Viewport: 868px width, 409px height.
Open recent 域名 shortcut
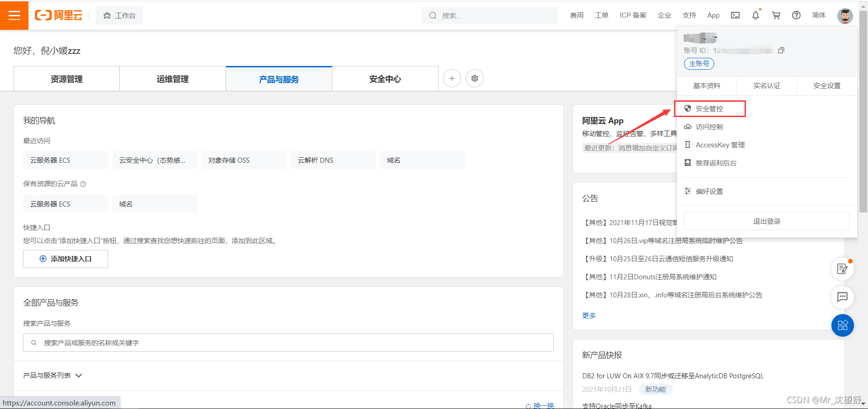(422, 160)
